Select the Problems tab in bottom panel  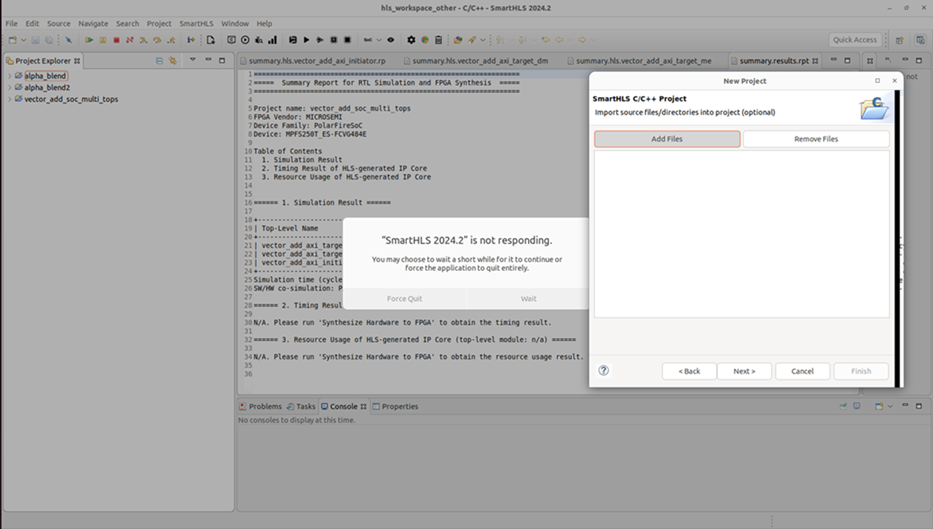265,407
